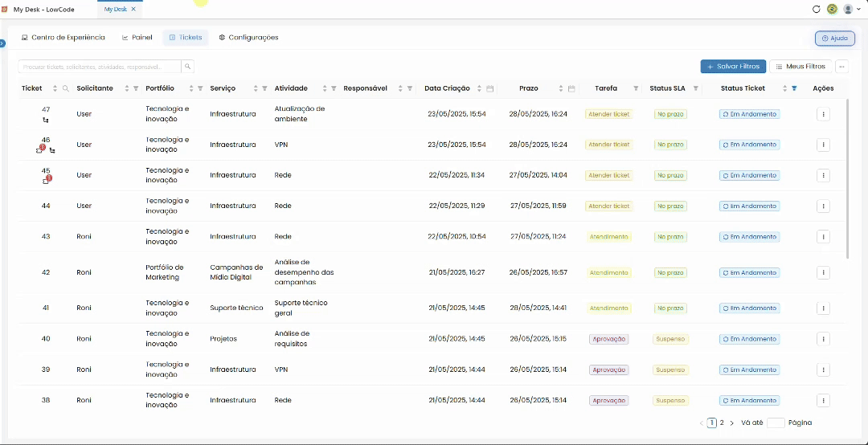Sort by the Status Ticket column
Screen dimensions: 868x445
click(x=785, y=88)
